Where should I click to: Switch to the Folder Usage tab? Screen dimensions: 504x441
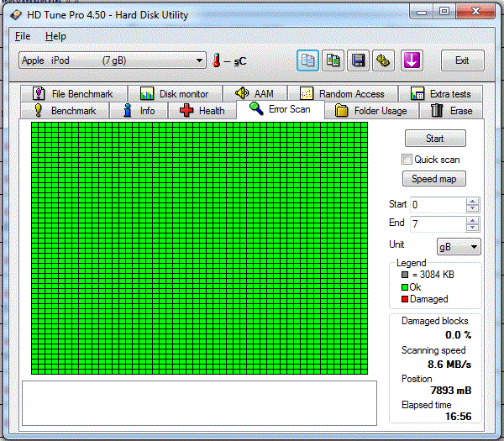370,111
